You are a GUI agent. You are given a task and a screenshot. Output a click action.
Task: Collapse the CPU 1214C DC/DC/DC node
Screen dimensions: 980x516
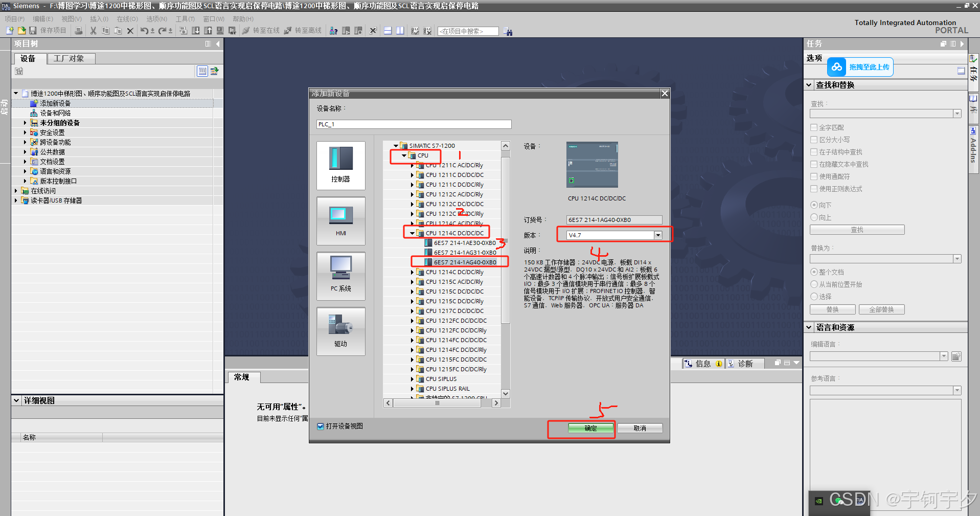point(412,233)
